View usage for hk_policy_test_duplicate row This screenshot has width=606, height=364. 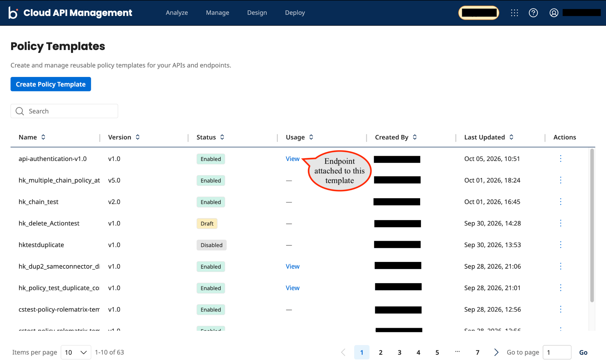pos(293,288)
